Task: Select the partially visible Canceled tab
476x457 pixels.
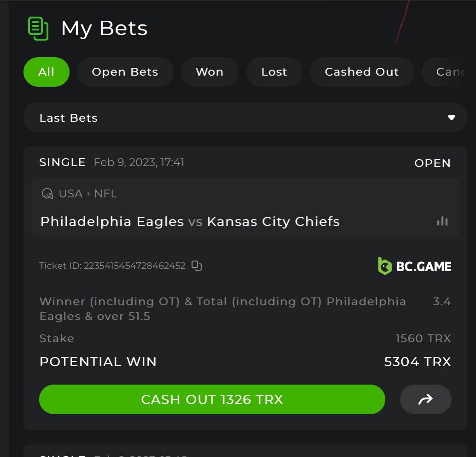Action: 448,72
